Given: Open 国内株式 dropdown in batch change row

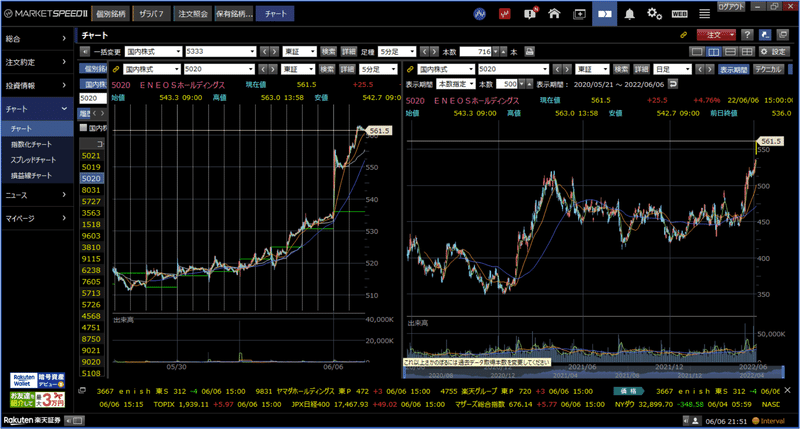Looking at the screenshot, I should (x=153, y=52).
